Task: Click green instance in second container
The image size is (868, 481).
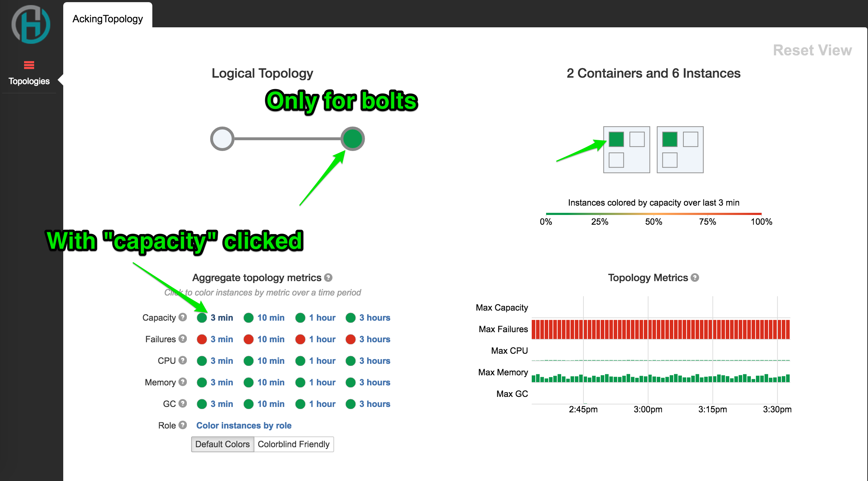Action: 670,139
